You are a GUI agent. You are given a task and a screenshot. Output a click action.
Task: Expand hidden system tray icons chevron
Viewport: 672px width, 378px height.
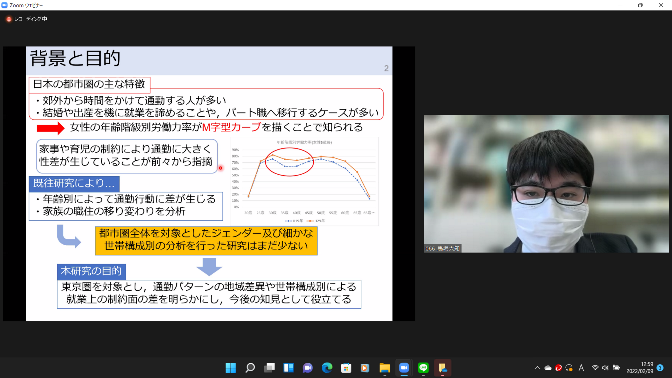coord(537,368)
